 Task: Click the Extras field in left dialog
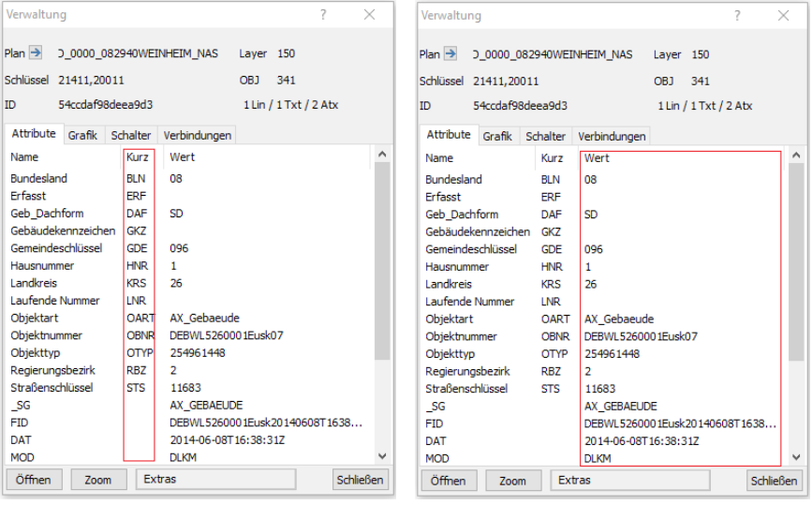click(230, 480)
